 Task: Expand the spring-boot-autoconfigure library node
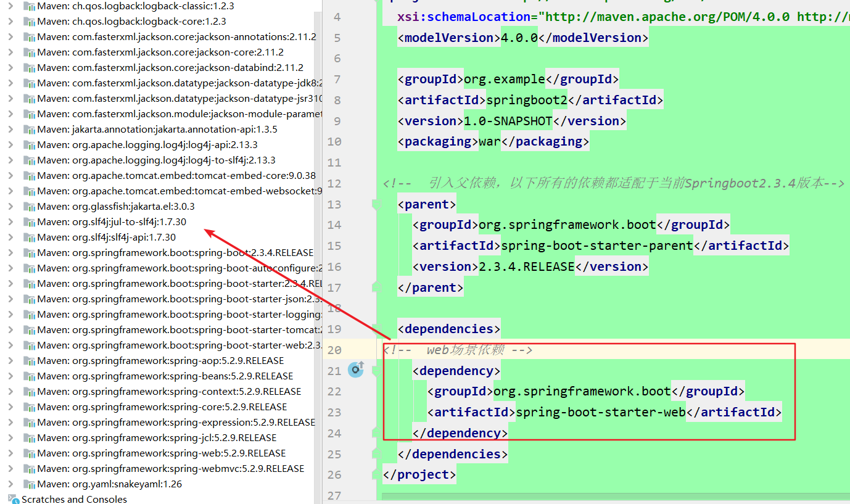(x=10, y=268)
